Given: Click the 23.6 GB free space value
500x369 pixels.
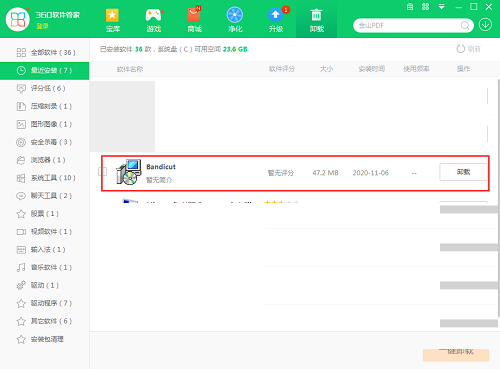Looking at the screenshot, I should click(x=235, y=49).
